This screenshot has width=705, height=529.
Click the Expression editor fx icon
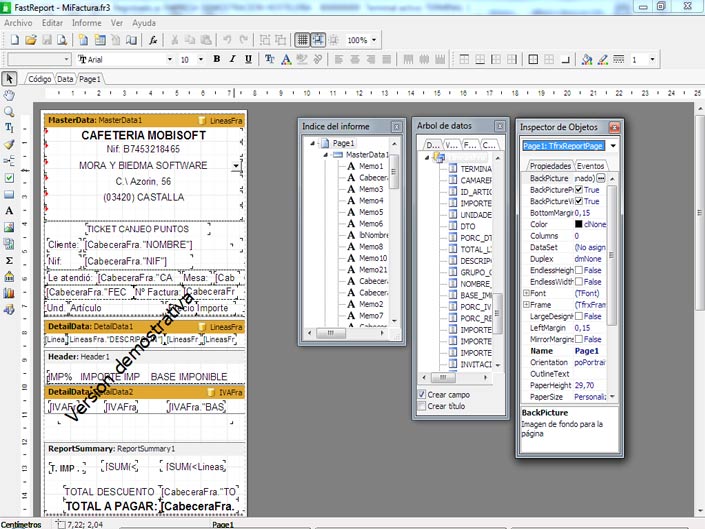point(153,40)
